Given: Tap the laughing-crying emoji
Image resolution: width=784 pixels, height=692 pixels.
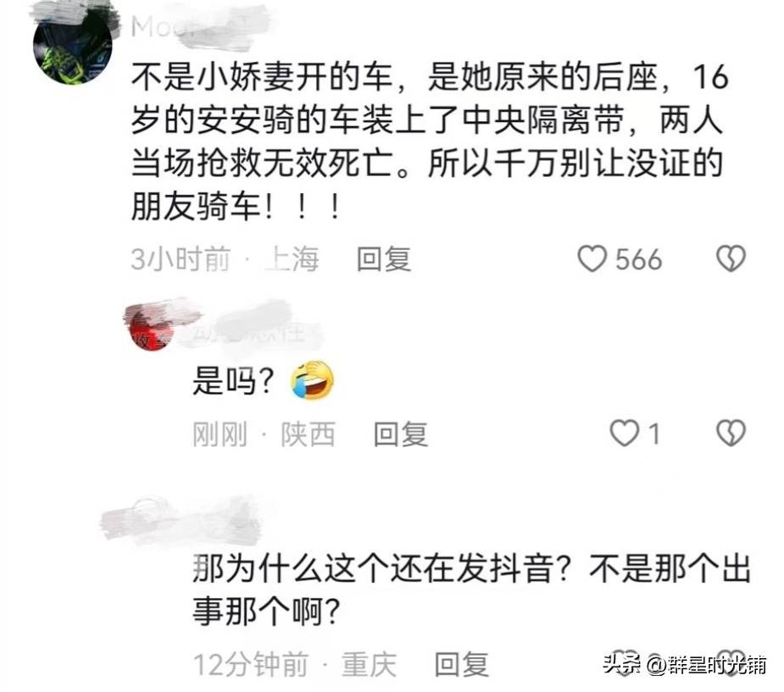Looking at the screenshot, I should (x=312, y=380).
